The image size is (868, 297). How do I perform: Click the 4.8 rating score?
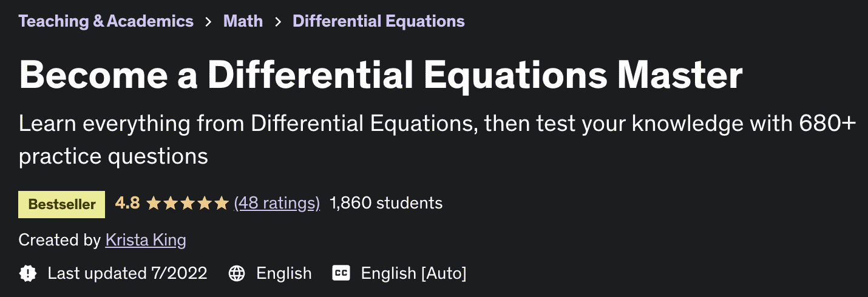[x=127, y=203]
